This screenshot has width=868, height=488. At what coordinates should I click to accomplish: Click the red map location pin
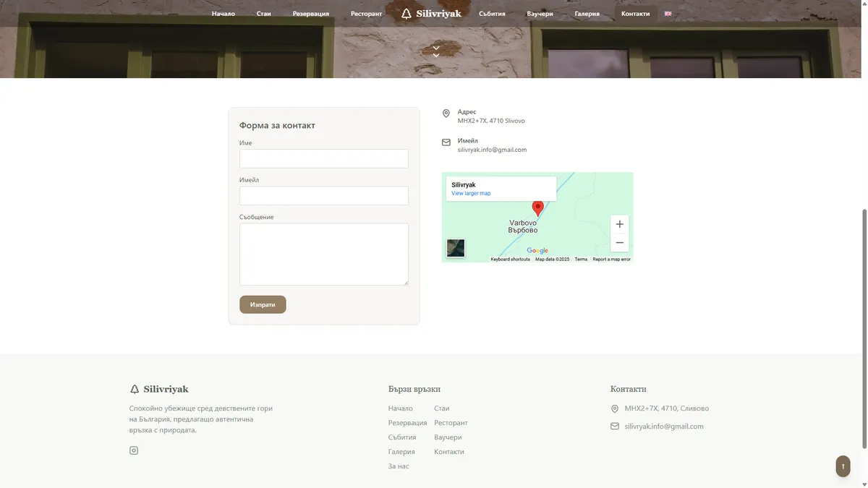[537, 208]
